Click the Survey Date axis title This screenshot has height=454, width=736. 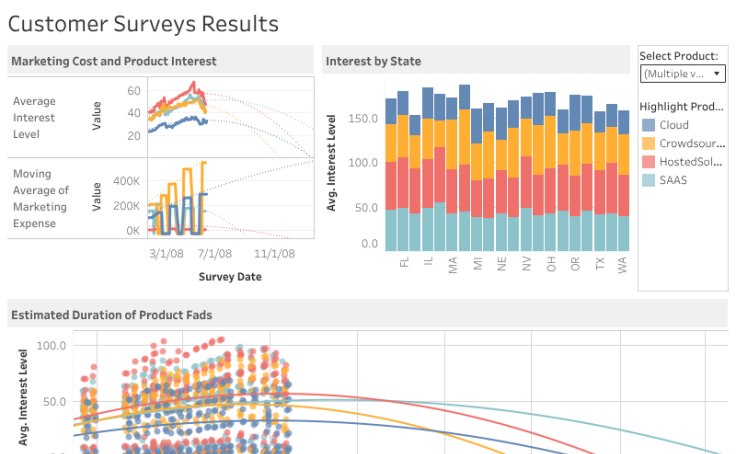click(x=230, y=276)
